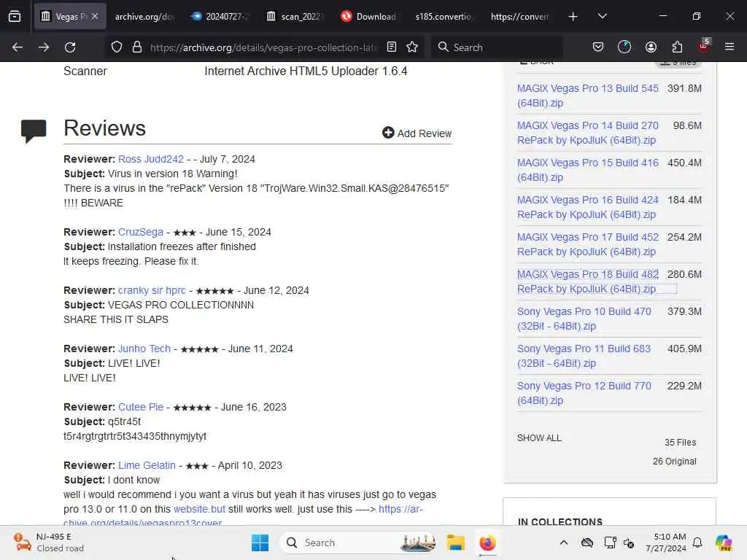This screenshot has height=560, width=747.
Task: Go back to previous page
Action: (18, 47)
